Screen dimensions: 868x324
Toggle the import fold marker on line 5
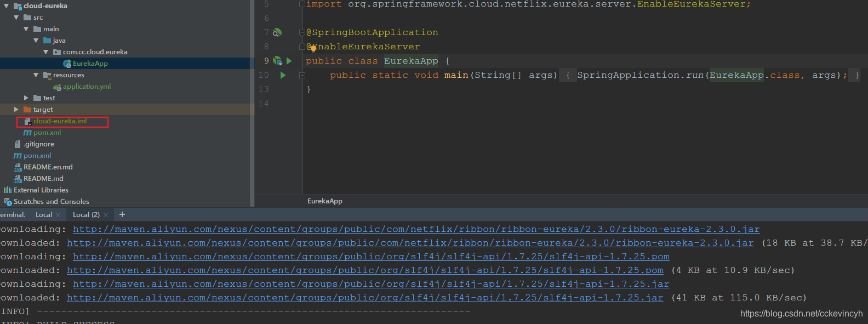tap(302, 4)
